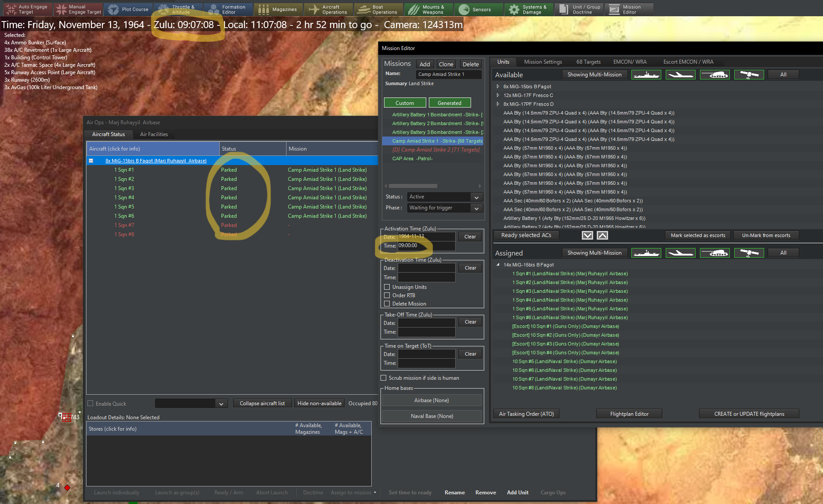Tick the Order RTB checkbox

click(387, 295)
